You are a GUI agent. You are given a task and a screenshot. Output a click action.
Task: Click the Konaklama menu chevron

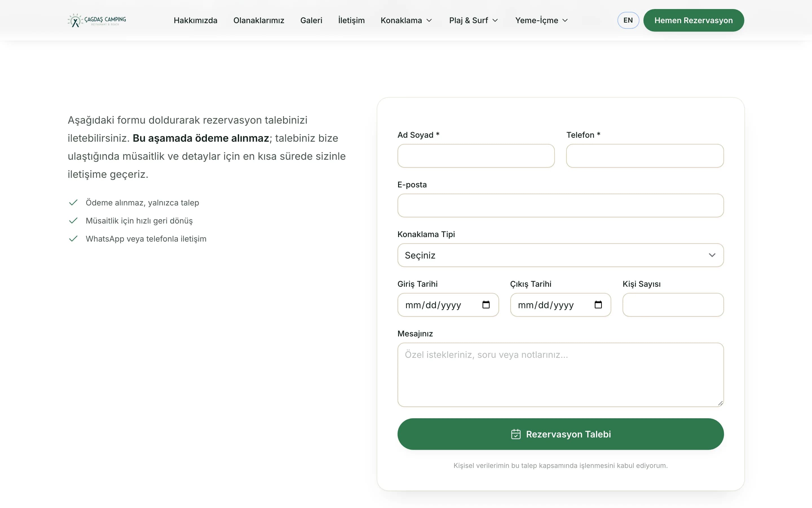tap(429, 21)
